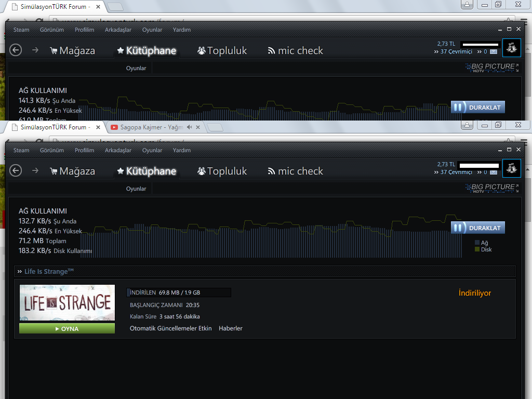Viewport: 532px width, 399px height.
Task: Close the SimülasyonTÜRK Forum tab next to Sagopa tab
Action: click(x=98, y=127)
